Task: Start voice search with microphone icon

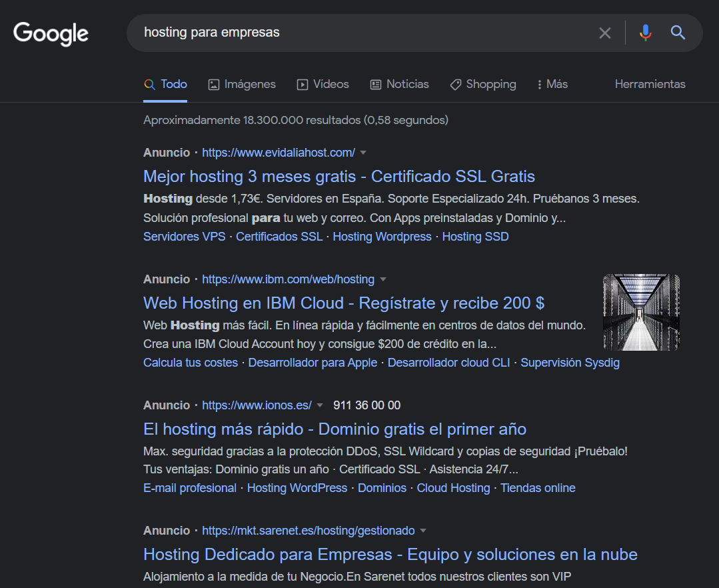Action: (x=645, y=33)
